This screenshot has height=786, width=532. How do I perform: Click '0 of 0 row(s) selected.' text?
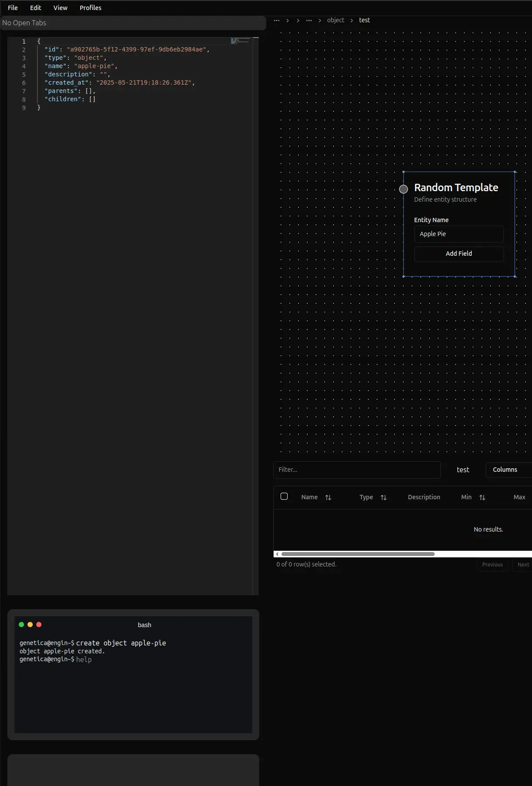click(306, 564)
